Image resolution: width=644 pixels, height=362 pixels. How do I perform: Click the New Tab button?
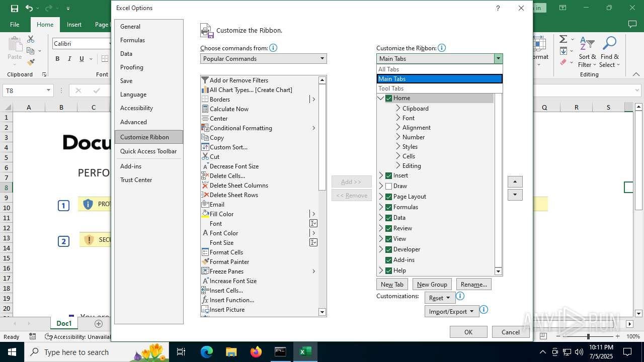[392, 284]
